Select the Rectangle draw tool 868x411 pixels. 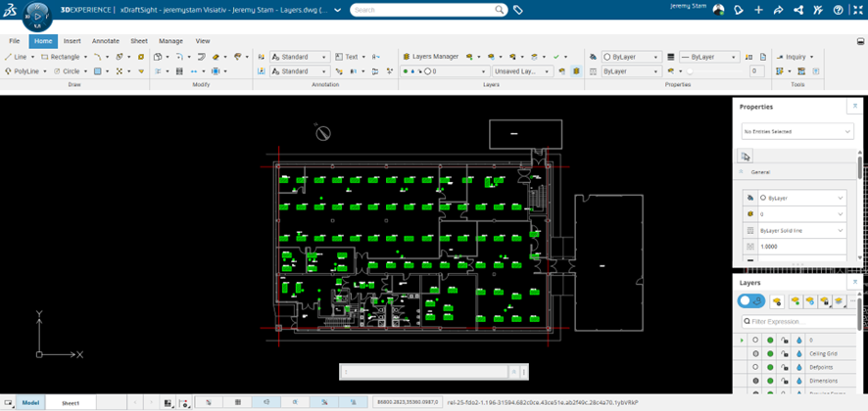[61, 57]
